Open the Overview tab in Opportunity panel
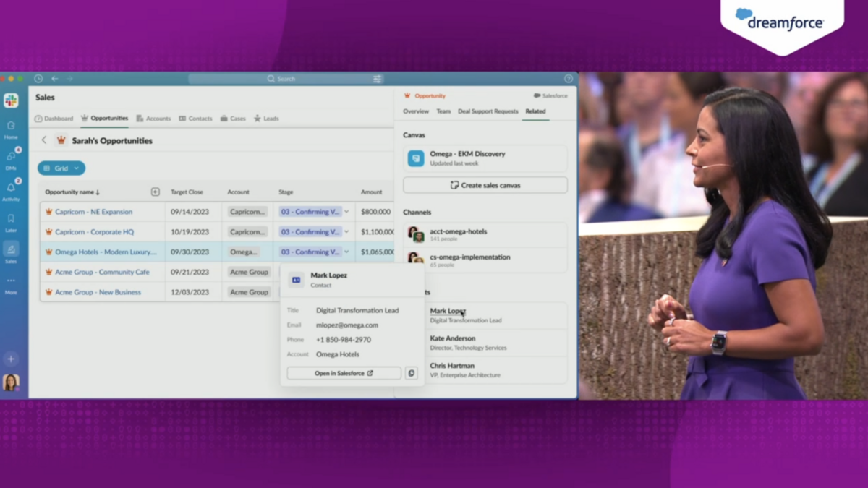This screenshot has height=488, width=868. point(416,111)
